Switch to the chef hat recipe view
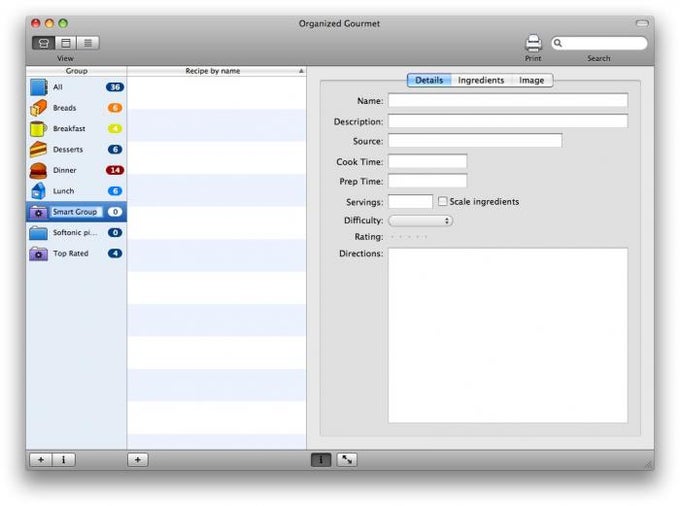The width and height of the screenshot is (680, 506). (43, 43)
